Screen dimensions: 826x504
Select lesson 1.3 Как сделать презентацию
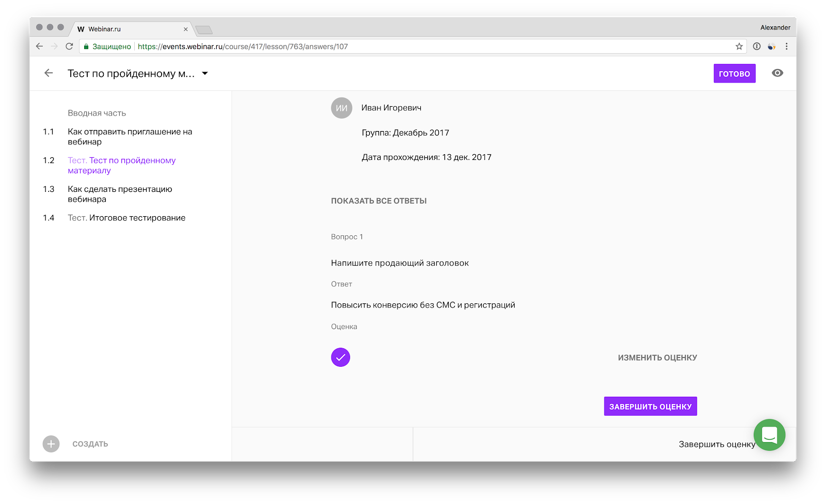(120, 194)
